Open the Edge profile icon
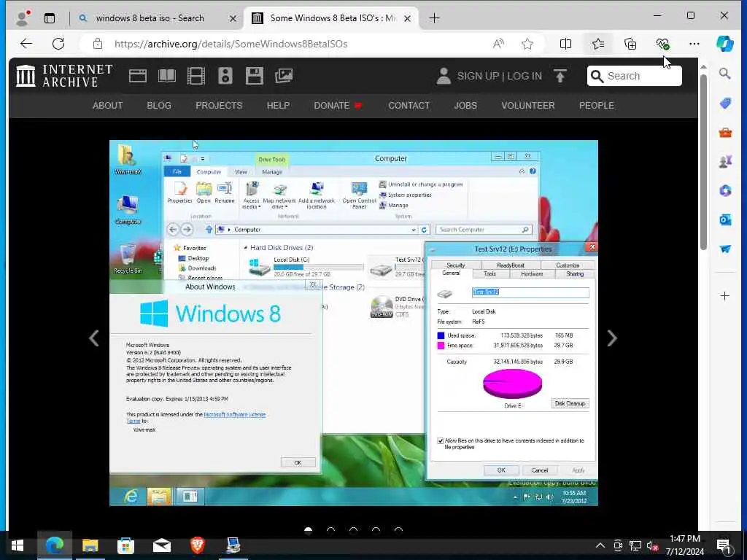The height and width of the screenshot is (560, 747). pyautogui.click(x=23, y=18)
